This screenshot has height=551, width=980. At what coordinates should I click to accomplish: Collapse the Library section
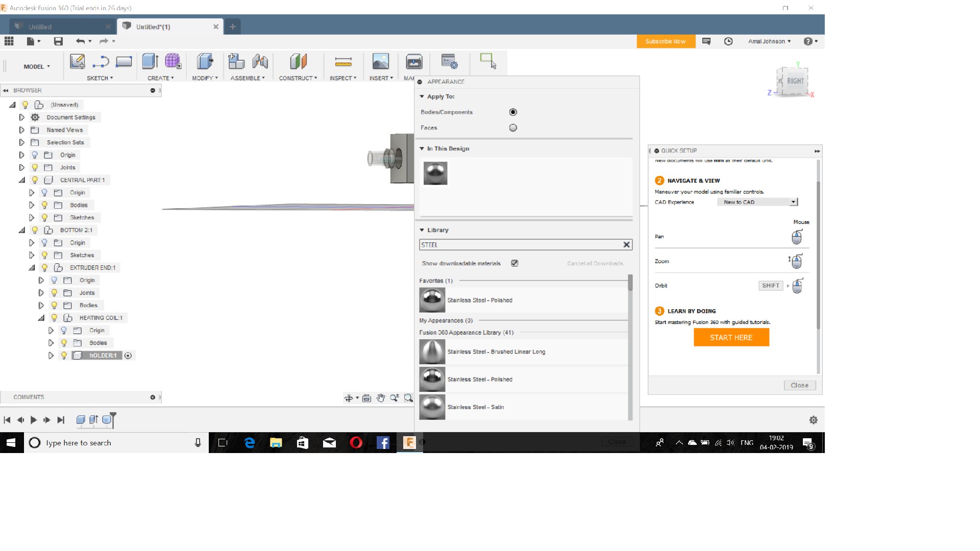click(422, 230)
